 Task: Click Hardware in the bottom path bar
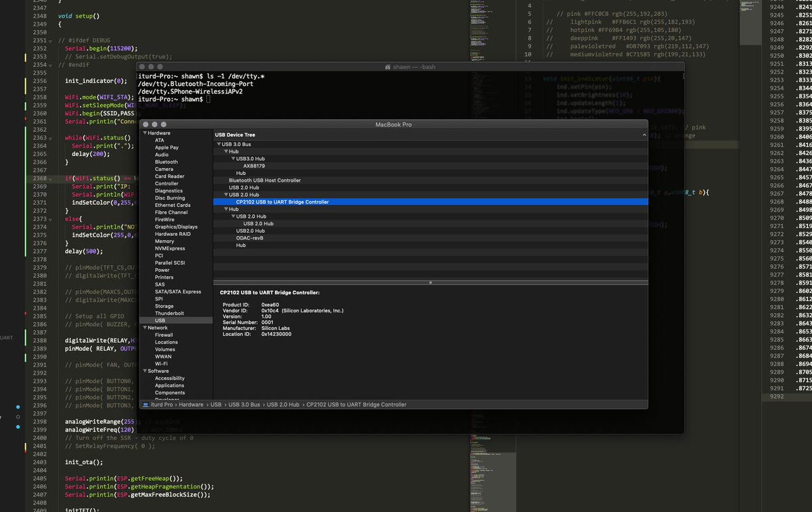(191, 404)
